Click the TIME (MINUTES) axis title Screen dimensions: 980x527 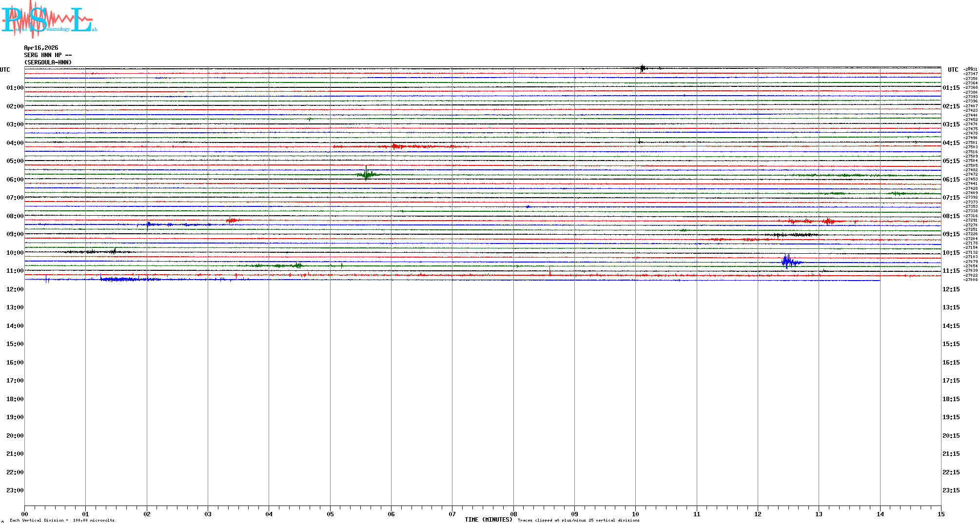488,520
